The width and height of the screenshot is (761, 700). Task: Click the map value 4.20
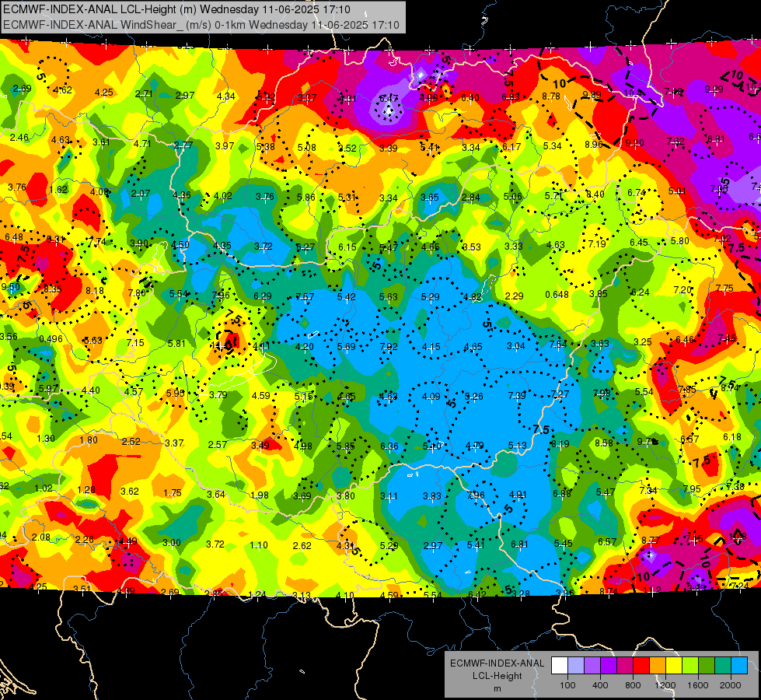(x=304, y=347)
